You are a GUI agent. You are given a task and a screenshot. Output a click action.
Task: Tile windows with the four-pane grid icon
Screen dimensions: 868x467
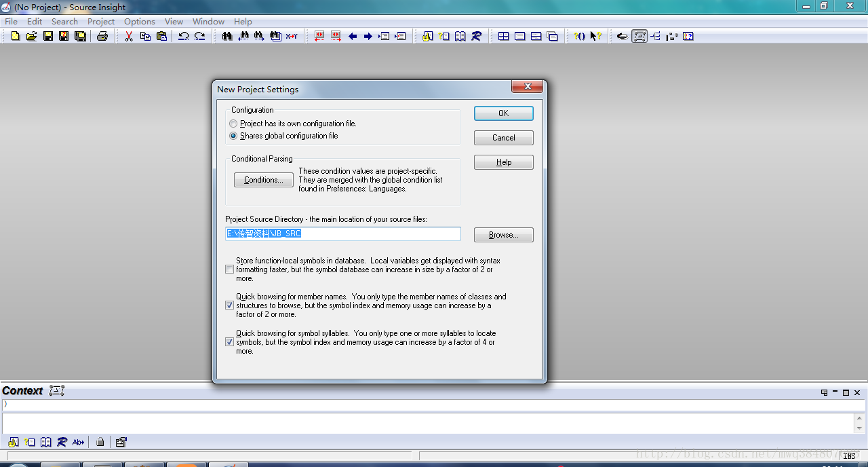(504, 36)
